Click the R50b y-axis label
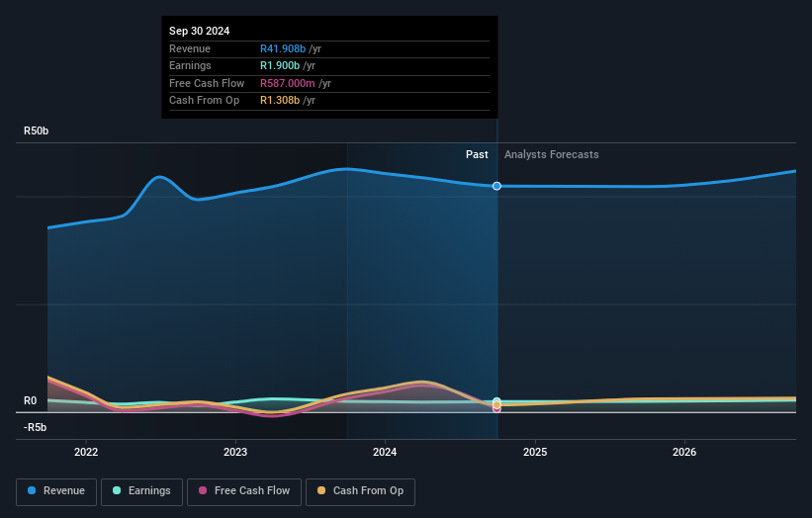The image size is (812, 518). pos(37,130)
